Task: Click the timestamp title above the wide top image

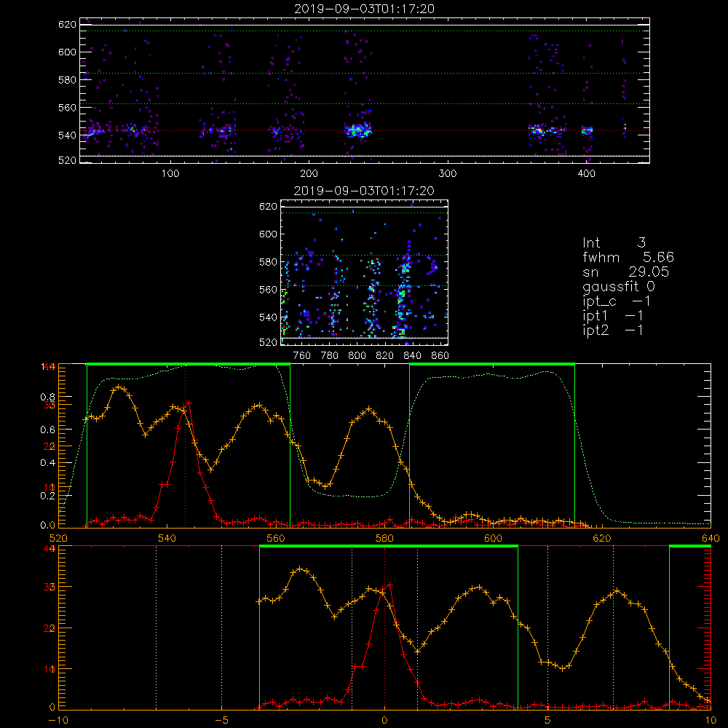Action: [x=364, y=9]
